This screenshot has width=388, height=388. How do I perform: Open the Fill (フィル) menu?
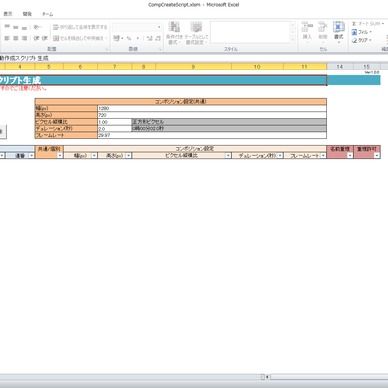[x=362, y=32]
